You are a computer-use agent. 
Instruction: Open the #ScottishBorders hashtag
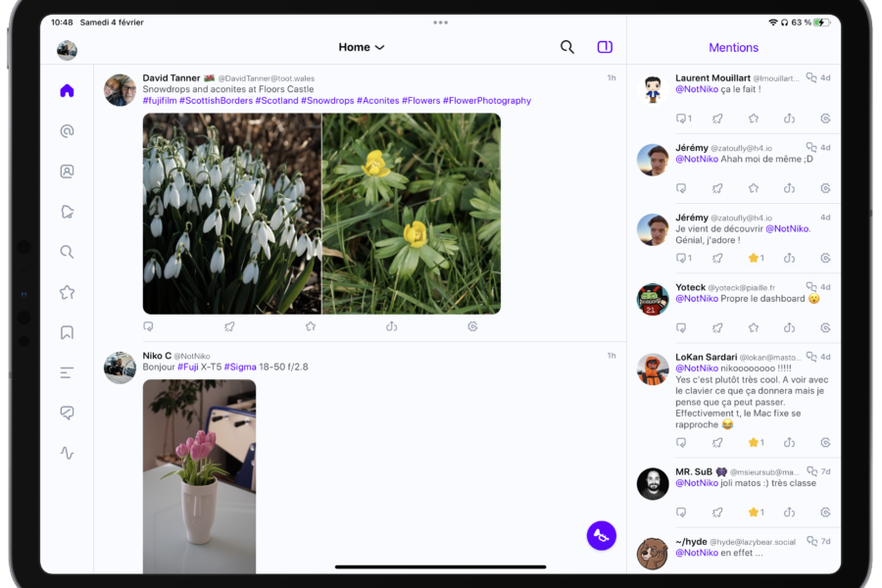[x=216, y=101]
